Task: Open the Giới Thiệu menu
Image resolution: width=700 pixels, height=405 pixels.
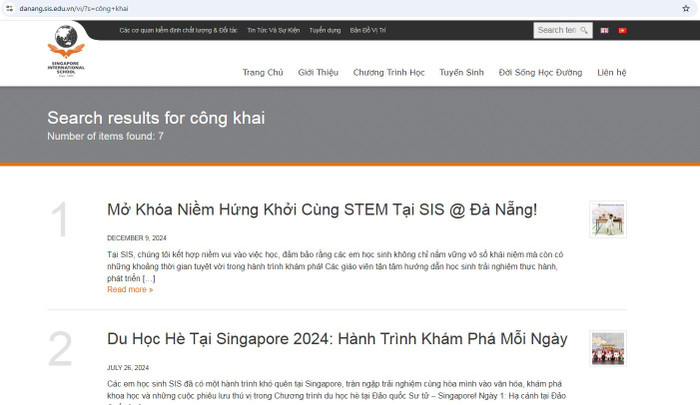Action: click(x=318, y=72)
